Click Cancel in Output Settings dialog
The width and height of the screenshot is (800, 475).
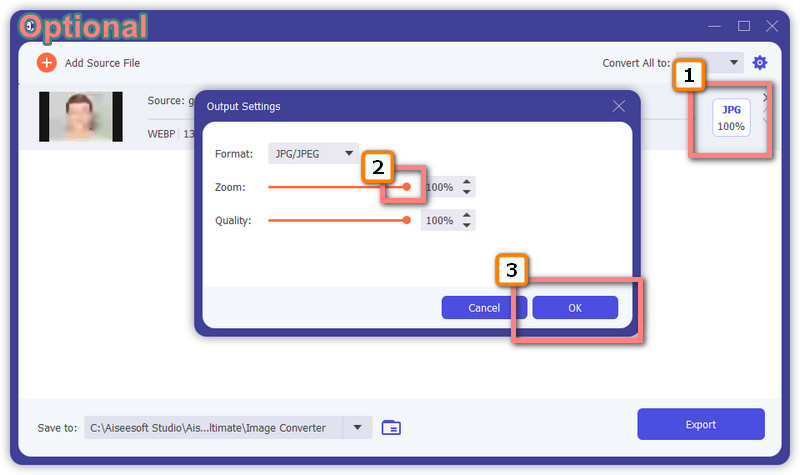[x=484, y=308]
